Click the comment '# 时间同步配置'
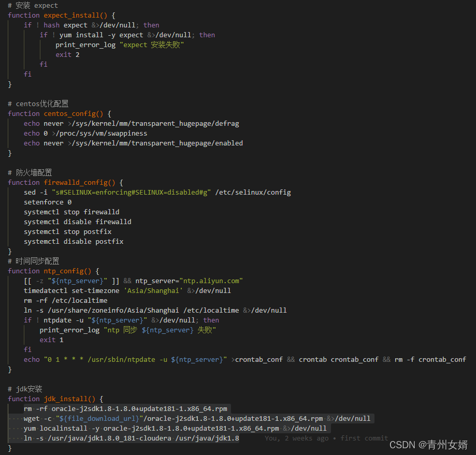This screenshot has height=455, width=476. tap(34, 261)
